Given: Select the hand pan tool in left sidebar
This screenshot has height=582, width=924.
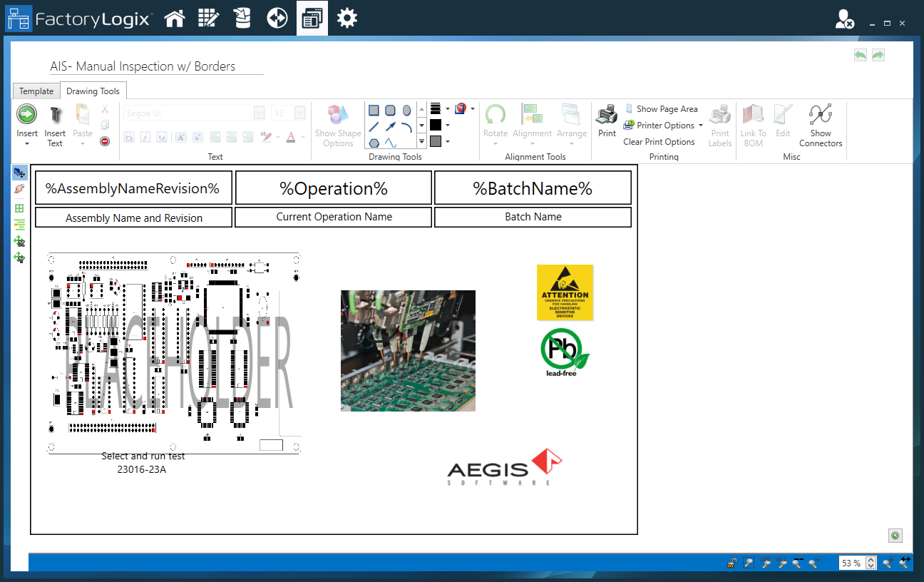Looking at the screenshot, I should pos(19,189).
